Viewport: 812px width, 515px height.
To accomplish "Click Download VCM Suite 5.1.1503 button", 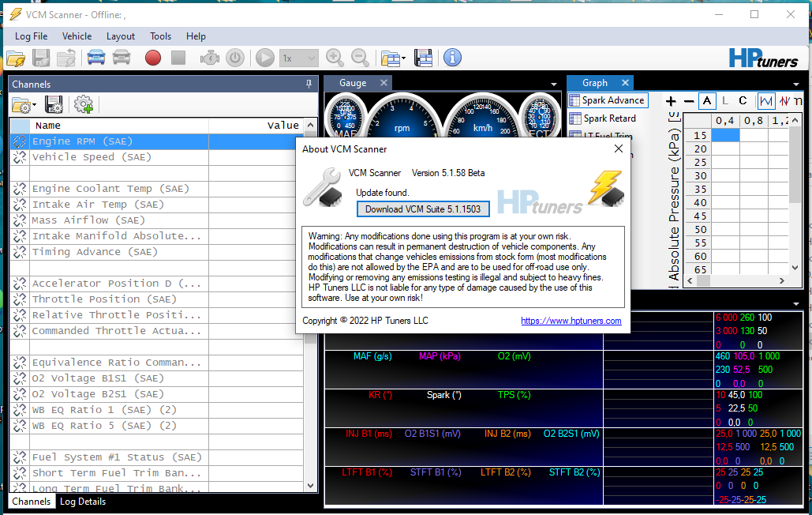I will [423, 209].
